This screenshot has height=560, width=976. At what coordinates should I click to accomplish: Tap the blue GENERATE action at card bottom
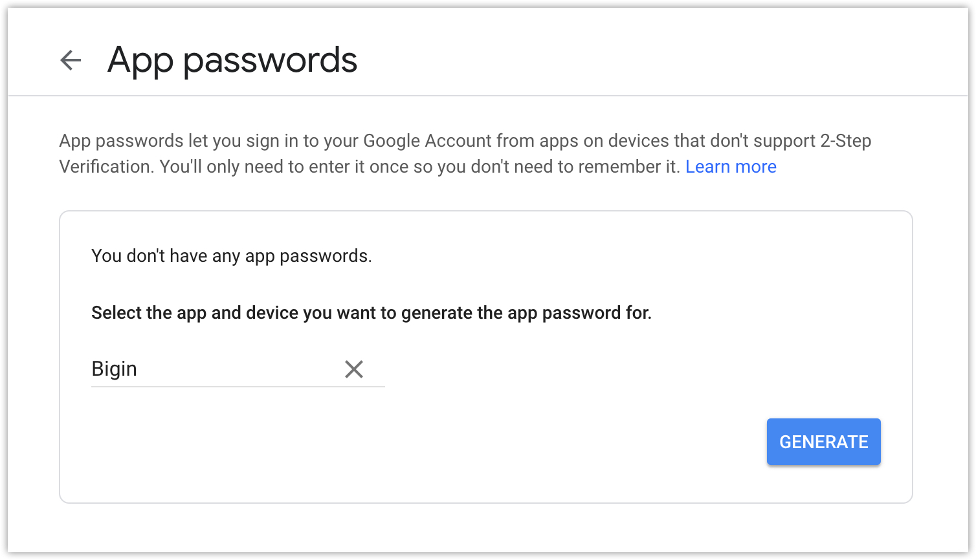tap(823, 442)
